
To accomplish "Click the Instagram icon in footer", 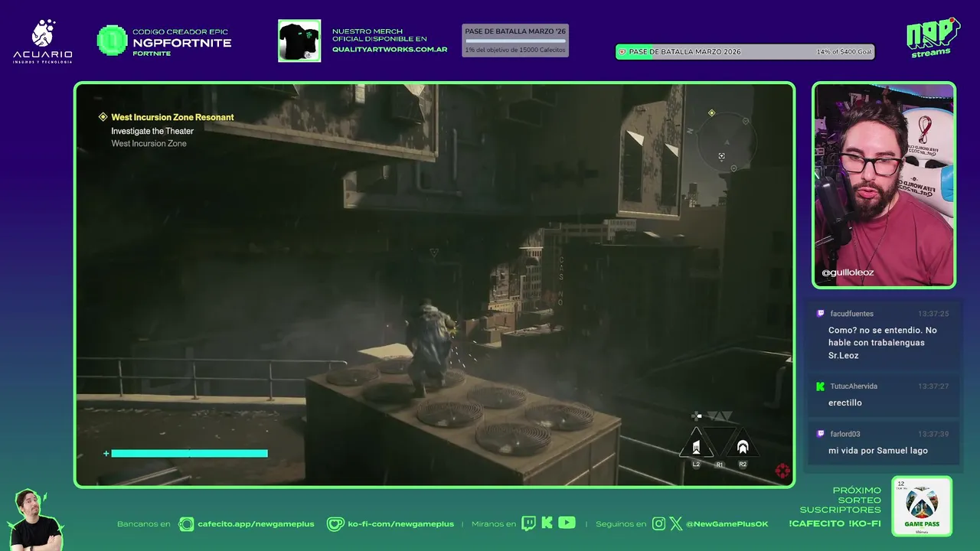I will point(659,523).
